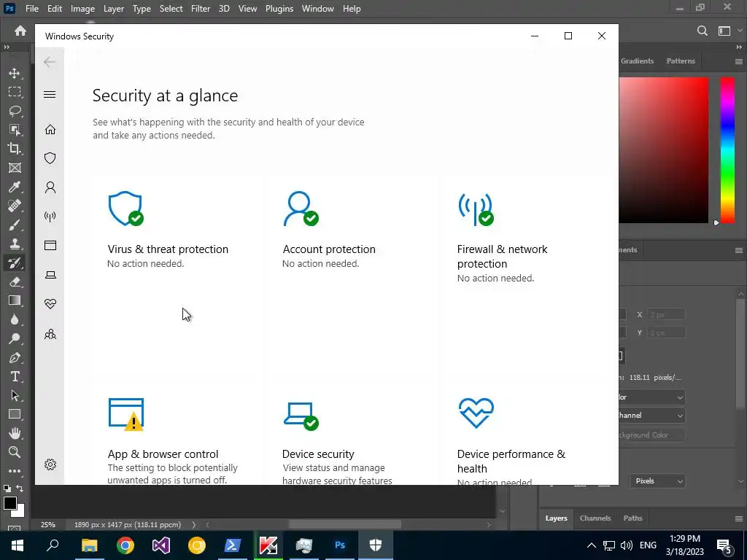
Task: Open Firewall & network sidebar icon
Action: 50,217
